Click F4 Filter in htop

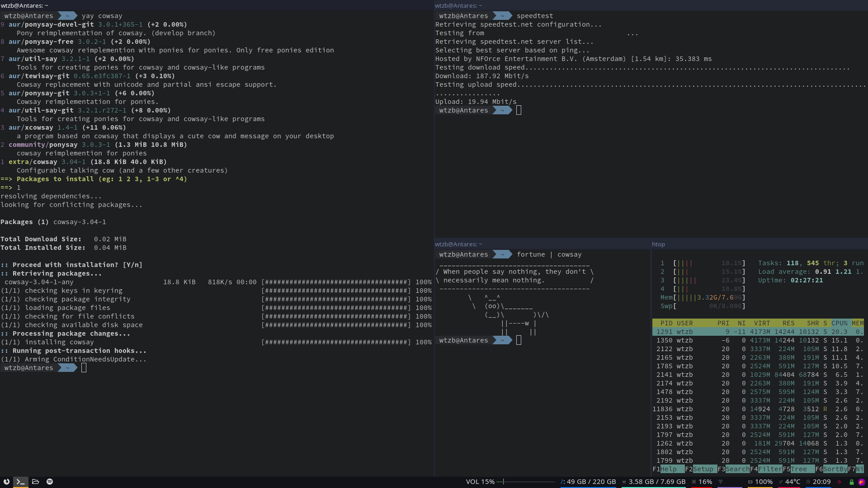pos(766,469)
